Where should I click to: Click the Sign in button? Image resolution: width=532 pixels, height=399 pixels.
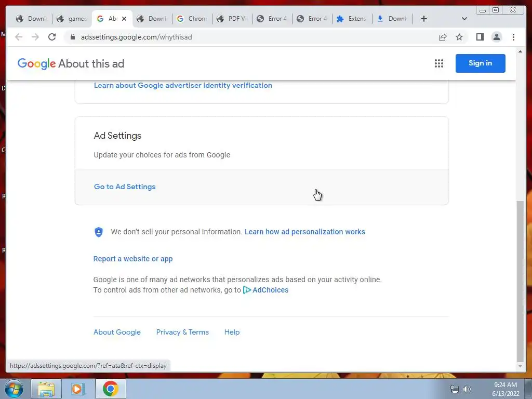pyautogui.click(x=480, y=63)
